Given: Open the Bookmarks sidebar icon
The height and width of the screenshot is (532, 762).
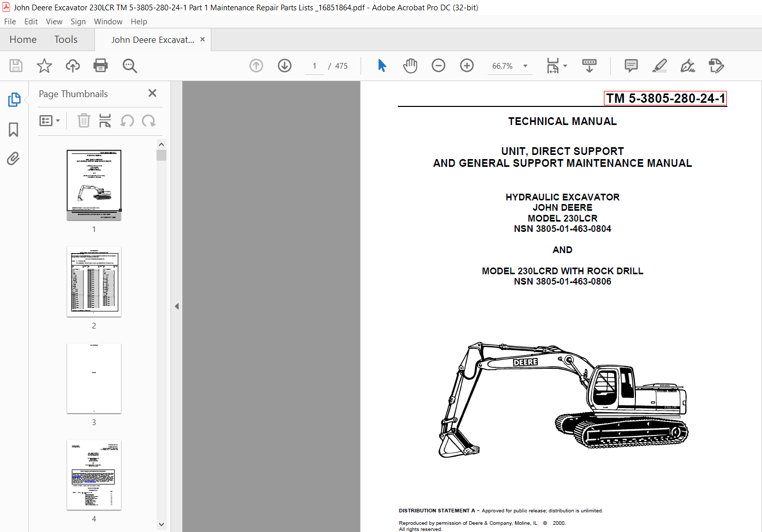Looking at the screenshot, I should tap(13, 129).
